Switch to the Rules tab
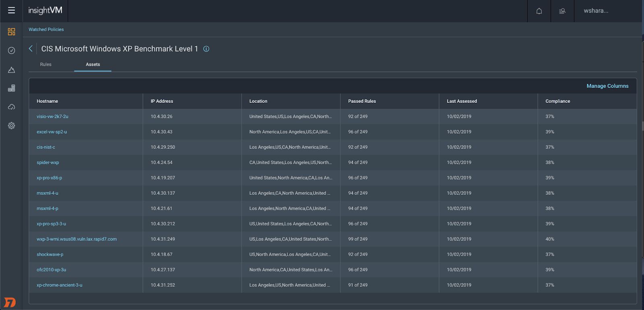This screenshot has width=644, height=310. (45, 64)
